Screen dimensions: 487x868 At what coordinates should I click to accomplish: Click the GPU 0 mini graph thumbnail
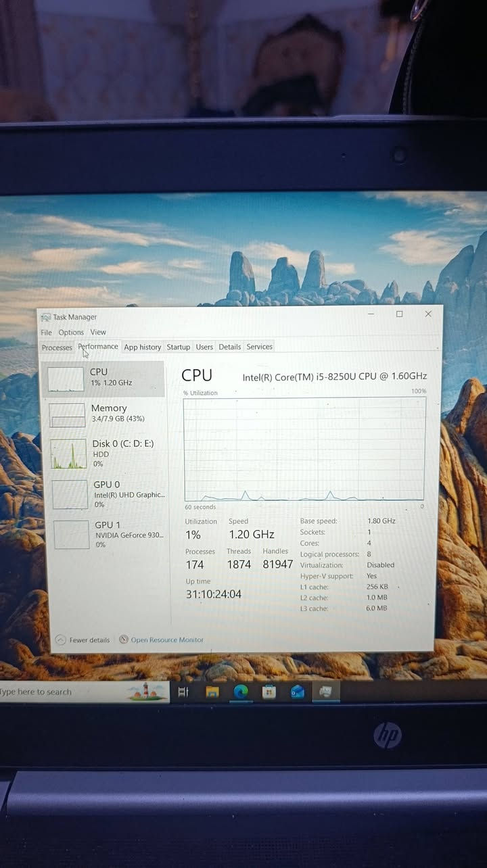pyautogui.click(x=70, y=495)
